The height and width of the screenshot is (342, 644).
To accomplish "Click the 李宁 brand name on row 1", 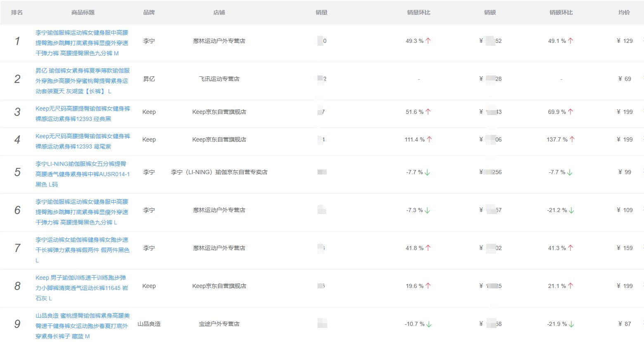I will [x=149, y=40].
